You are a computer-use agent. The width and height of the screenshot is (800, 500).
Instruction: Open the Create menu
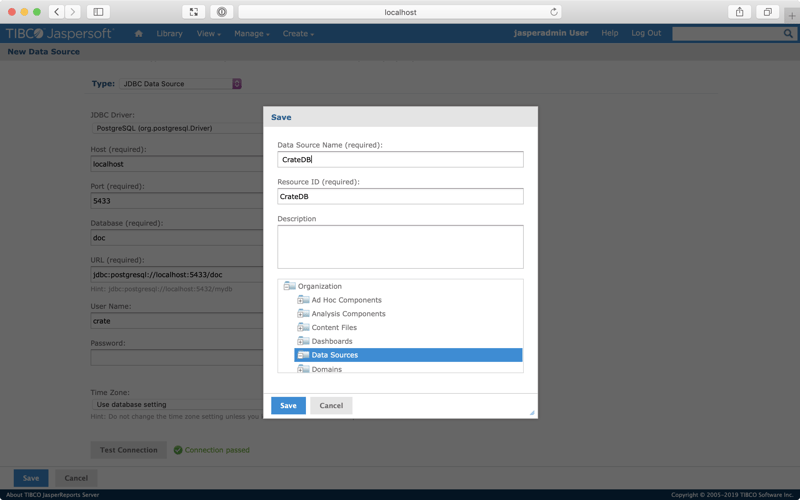tap(298, 34)
